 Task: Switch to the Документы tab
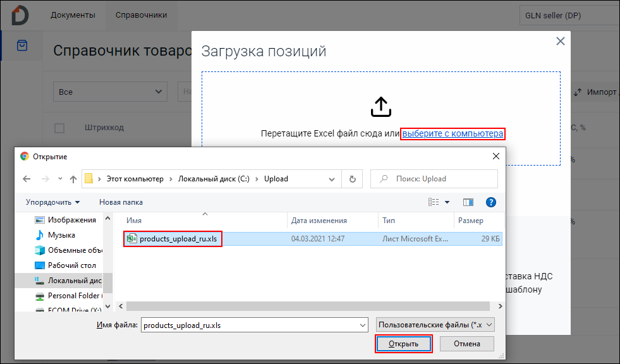[x=73, y=15]
